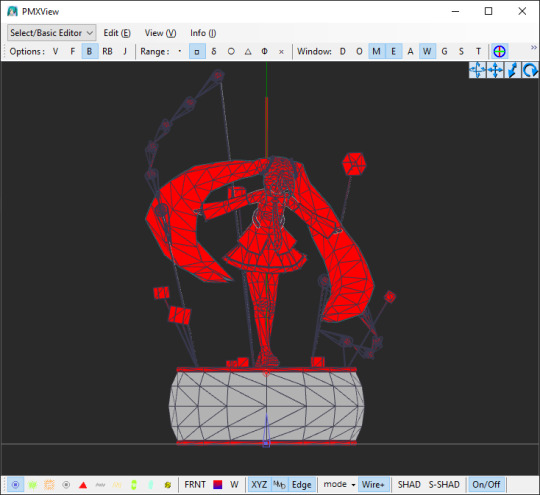Viewport: 540px width, 495px height.
Task: Open the Edit (E) menu
Action: click(117, 33)
